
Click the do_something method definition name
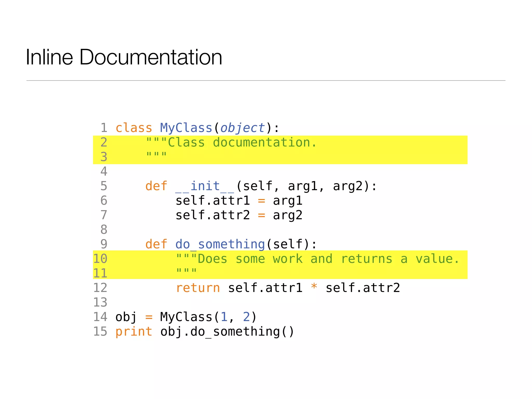(x=220, y=244)
